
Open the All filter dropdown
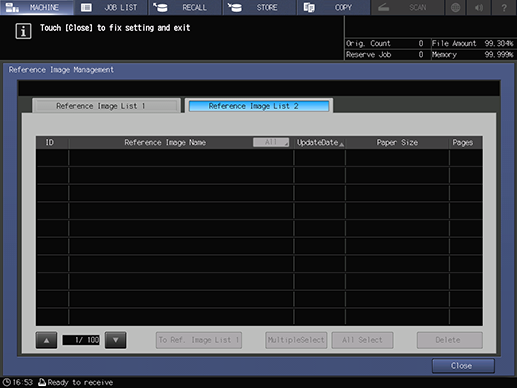(x=271, y=142)
